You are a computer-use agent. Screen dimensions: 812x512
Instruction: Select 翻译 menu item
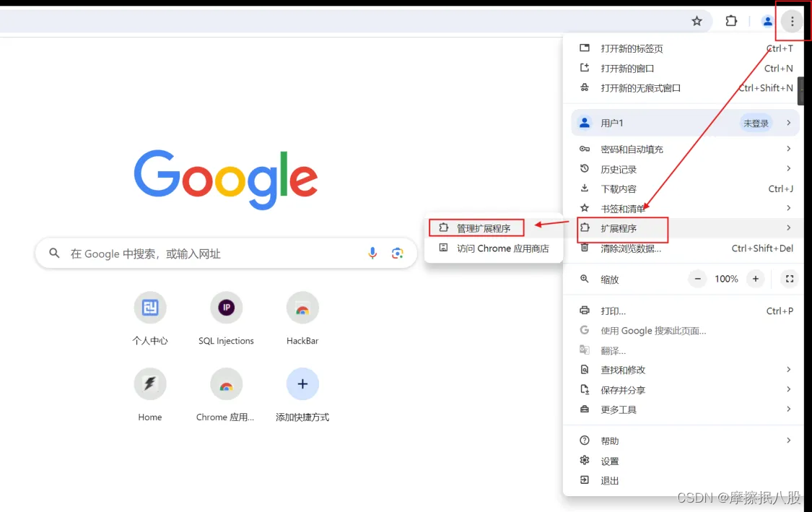[x=685, y=350]
